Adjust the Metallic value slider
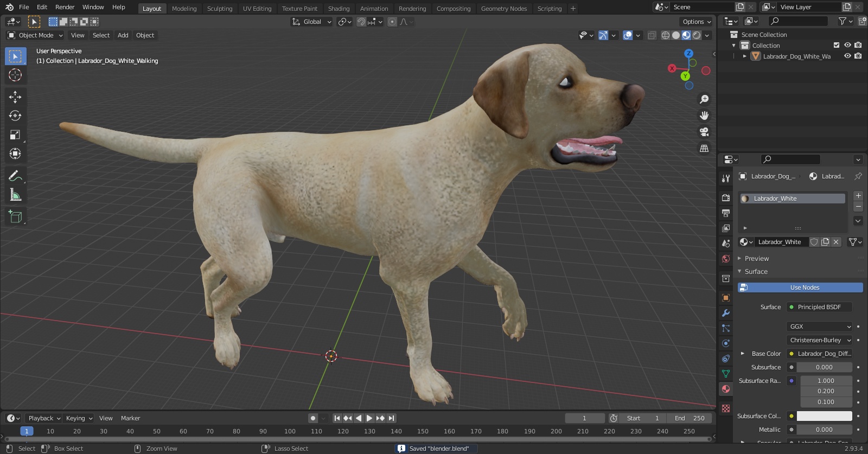The width and height of the screenshot is (868, 454). pyautogui.click(x=824, y=430)
